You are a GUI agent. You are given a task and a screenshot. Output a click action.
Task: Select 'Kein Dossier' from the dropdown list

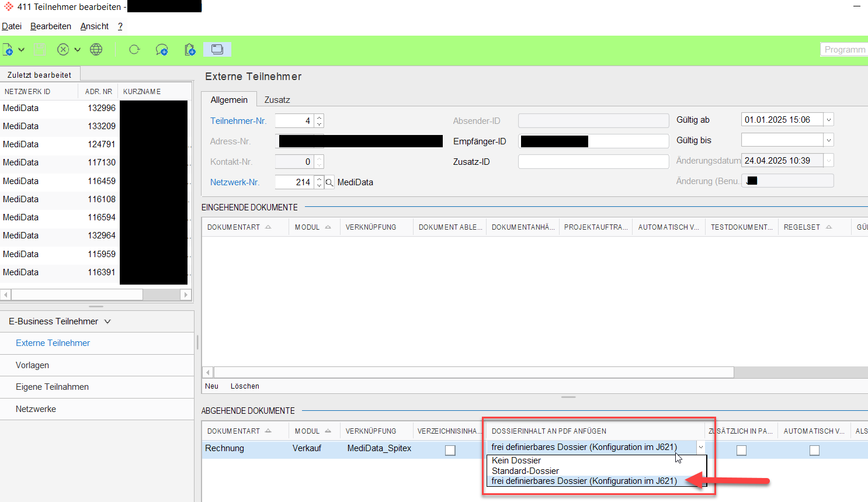pos(516,461)
